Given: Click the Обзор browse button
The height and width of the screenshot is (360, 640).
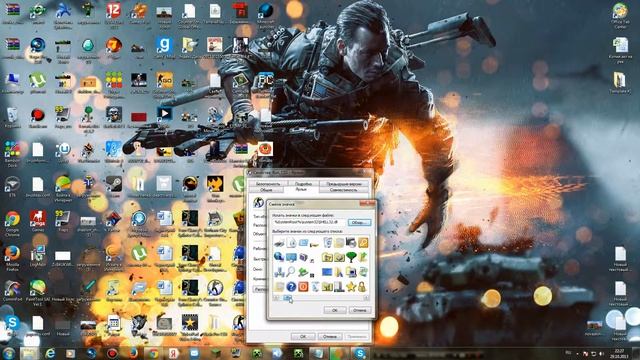Looking at the screenshot, I should (x=359, y=222).
